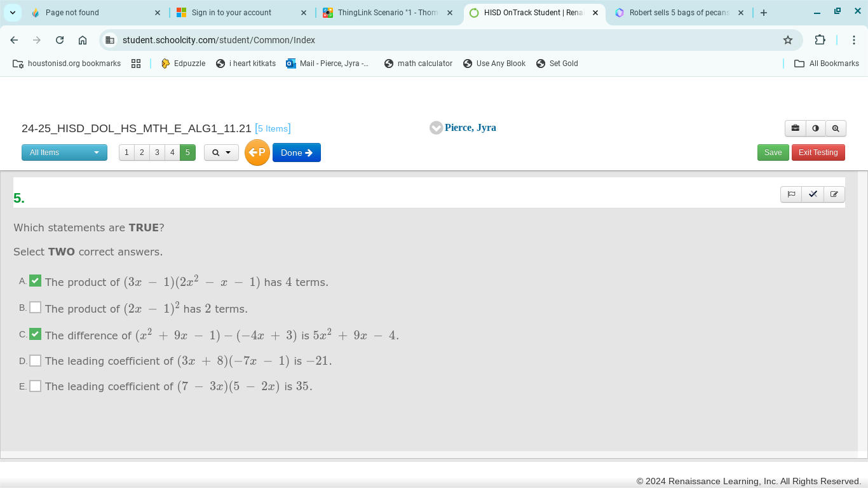Open the Mail - Pierce, Jyra bookmark
This screenshot has height=488, width=868.
click(328, 64)
